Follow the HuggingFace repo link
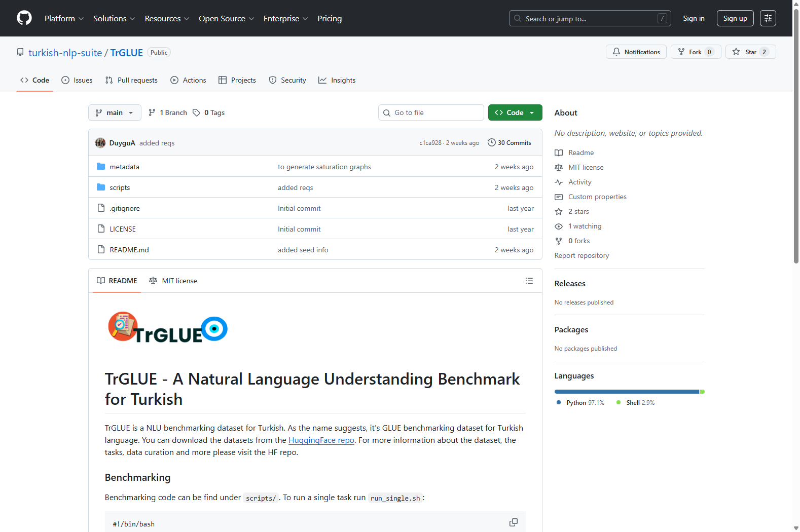Image resolution: width=800 pixels, height=532 pixels. [x=321, y=440]
